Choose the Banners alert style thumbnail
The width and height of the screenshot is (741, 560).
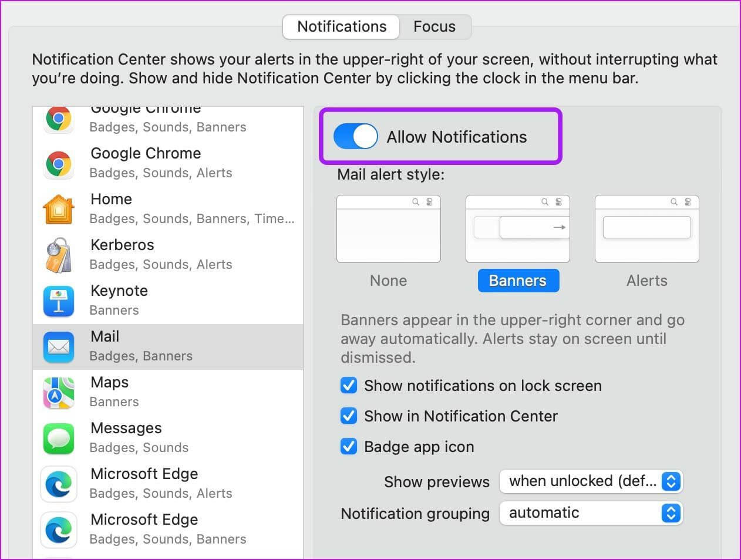(x=518, y=229)
